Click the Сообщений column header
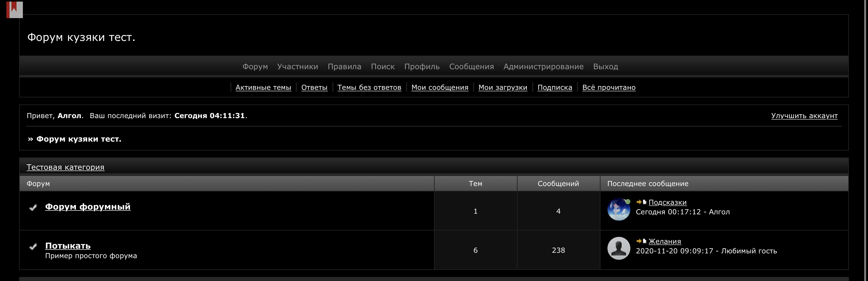 coord(558,184)
